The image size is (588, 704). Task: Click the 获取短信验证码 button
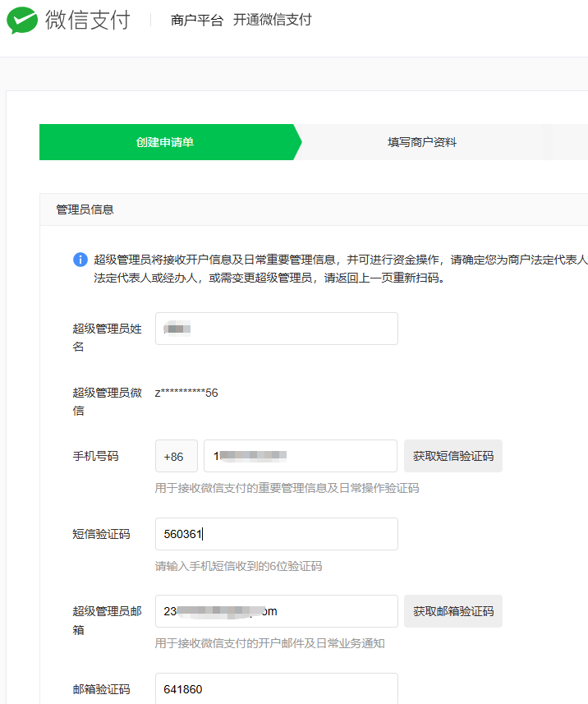coord(452,456)
